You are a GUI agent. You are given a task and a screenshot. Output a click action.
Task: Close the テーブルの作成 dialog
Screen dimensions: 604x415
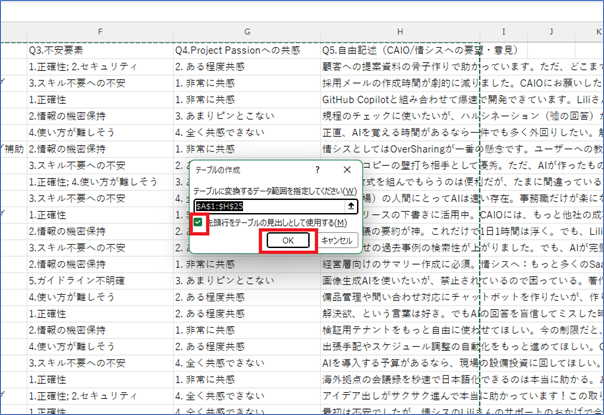point(346,172)
